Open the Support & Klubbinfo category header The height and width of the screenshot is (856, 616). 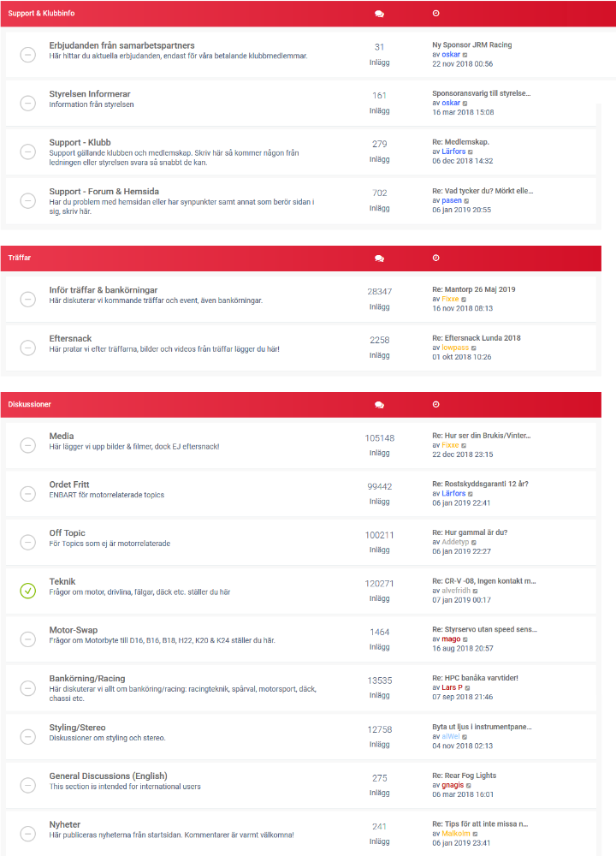pyautogui.click(x=41, y=13)
